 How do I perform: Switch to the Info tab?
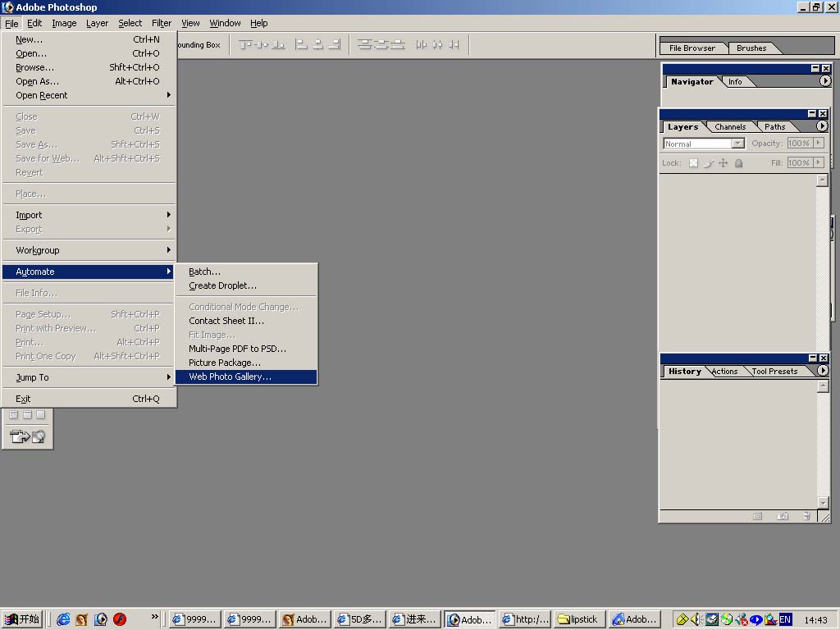(x=735, y=81)
